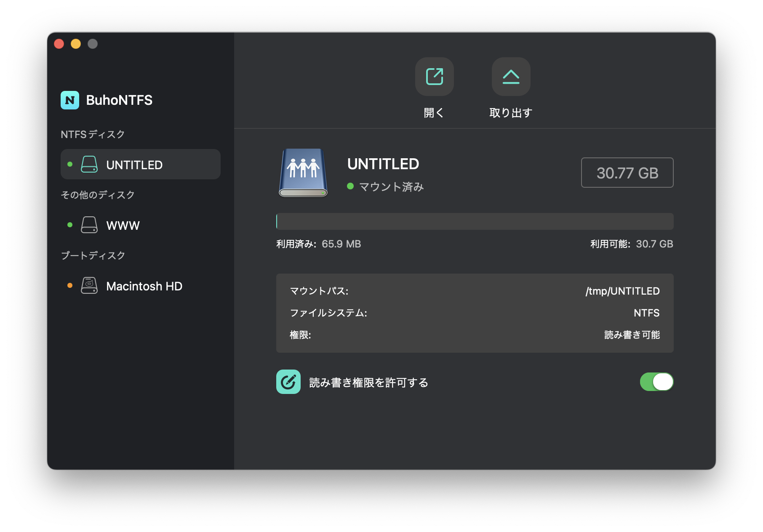
Task: Close the BuhoNTFS window
Action: point(59,44)
